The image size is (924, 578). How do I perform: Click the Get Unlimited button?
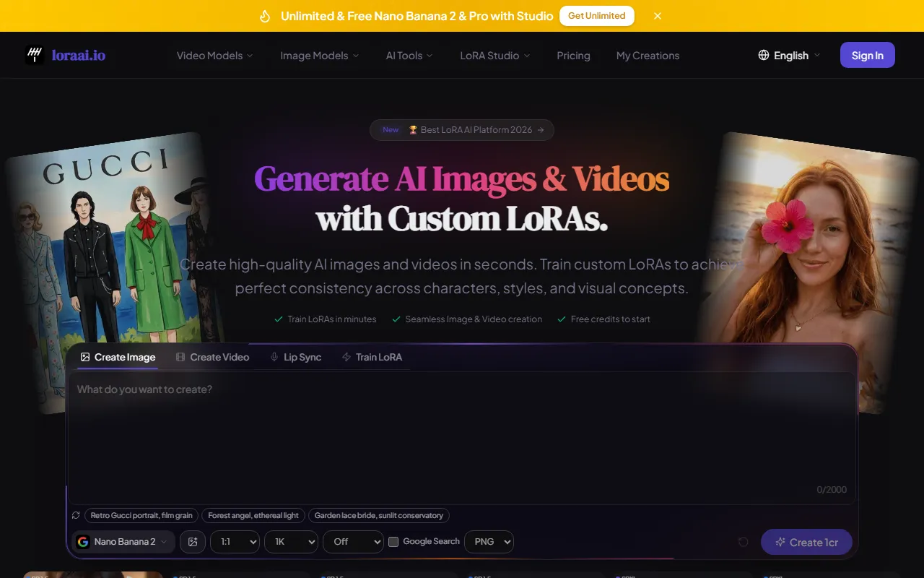[x=596, y=16]
